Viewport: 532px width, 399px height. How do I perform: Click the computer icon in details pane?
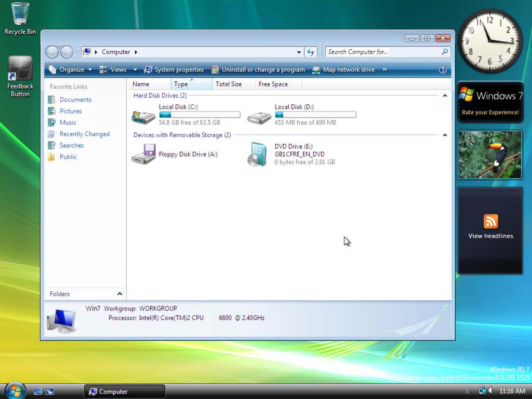pyautogui.click(x=62, y=320)
